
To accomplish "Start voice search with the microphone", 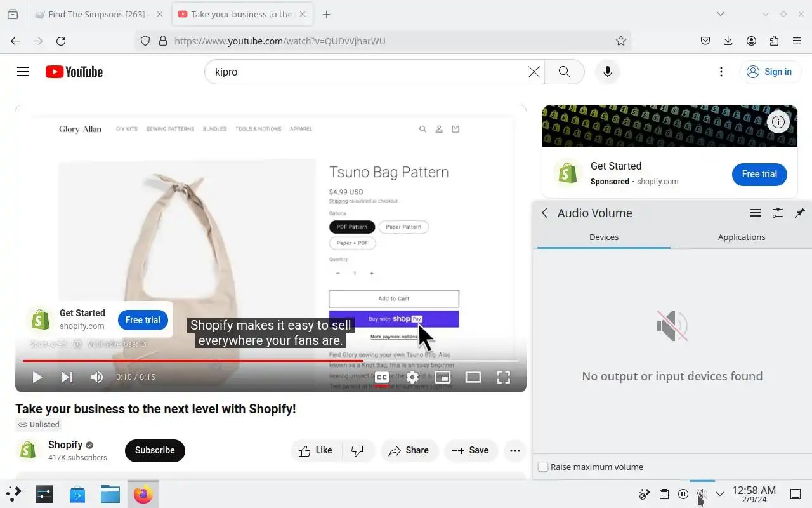I will pos(607,72).
